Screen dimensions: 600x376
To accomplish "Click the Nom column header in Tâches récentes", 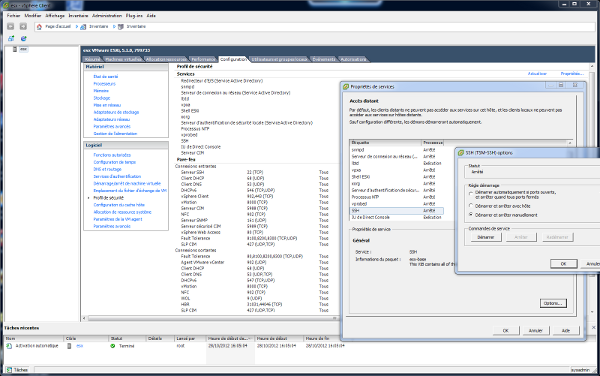I will [x=34, y=339].
